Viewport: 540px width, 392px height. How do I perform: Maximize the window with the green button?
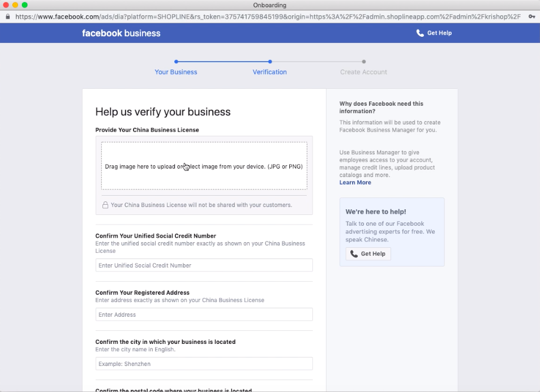pyautogui.click(x=24, y=5)
